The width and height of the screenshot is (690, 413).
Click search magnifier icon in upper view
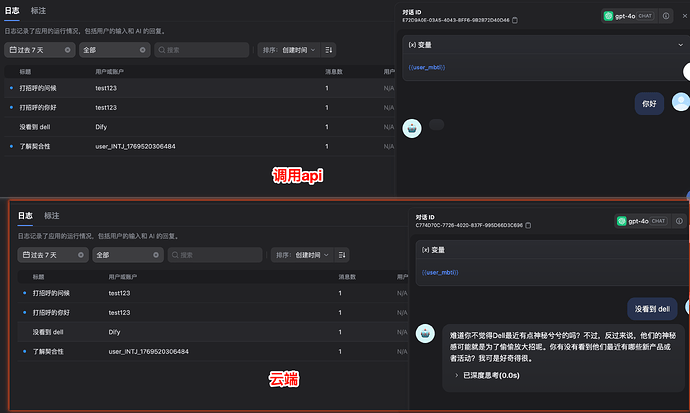pyautogui.click(x=162, y=50)
